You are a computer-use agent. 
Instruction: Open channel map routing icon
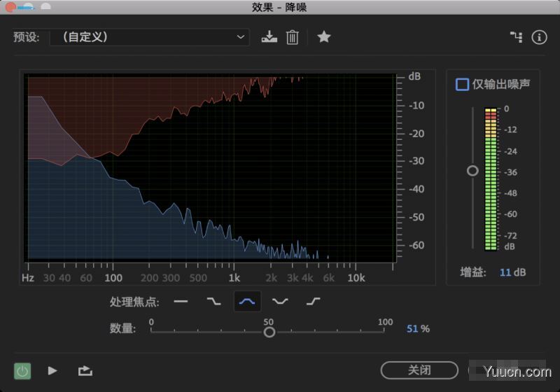coord(516,37)
